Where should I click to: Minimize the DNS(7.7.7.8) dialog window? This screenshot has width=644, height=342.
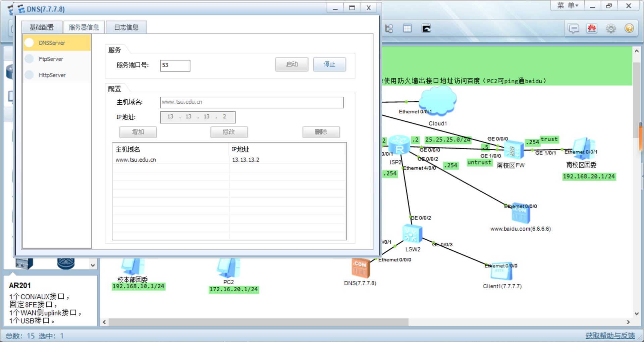tap(335, 8)
